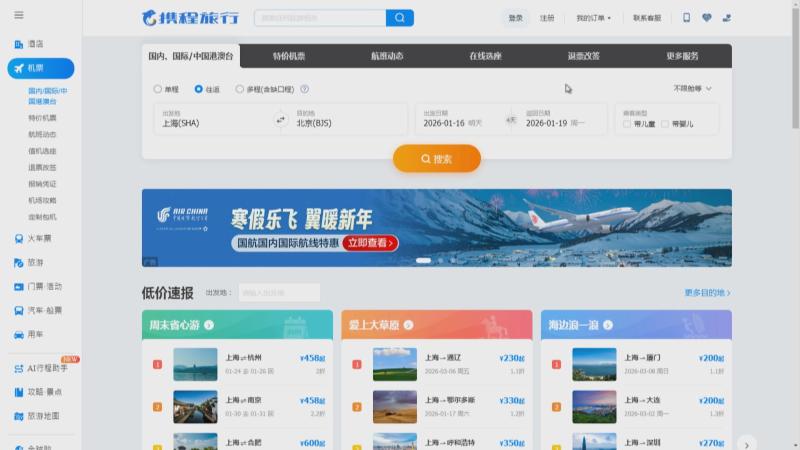Expand the 不限舱等 cabin class dropdown
Viewport: 800px width, 450px height.
point(692,89)
